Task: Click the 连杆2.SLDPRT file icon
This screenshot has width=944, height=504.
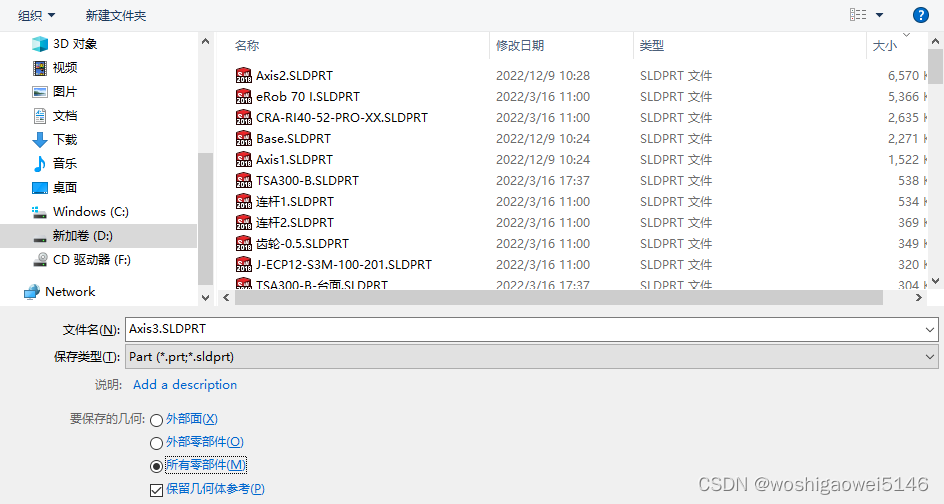Action: pyautogui.click(x=243, y=223)
